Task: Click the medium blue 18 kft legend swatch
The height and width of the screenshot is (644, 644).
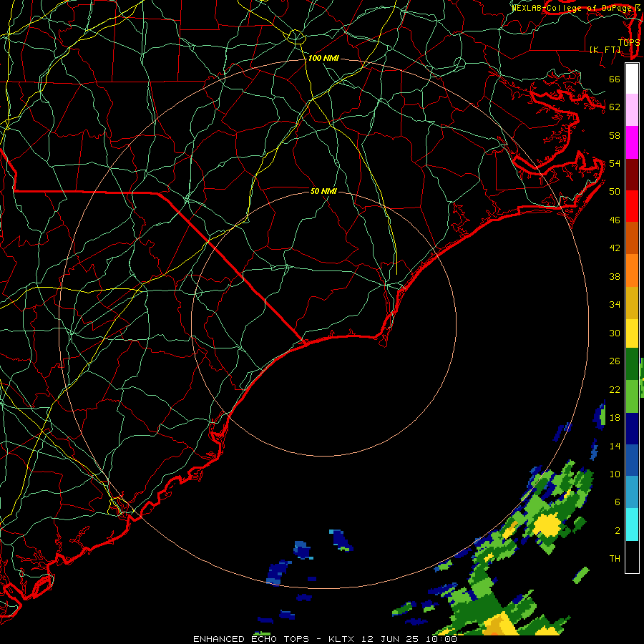Action: (x=632, y=460)
